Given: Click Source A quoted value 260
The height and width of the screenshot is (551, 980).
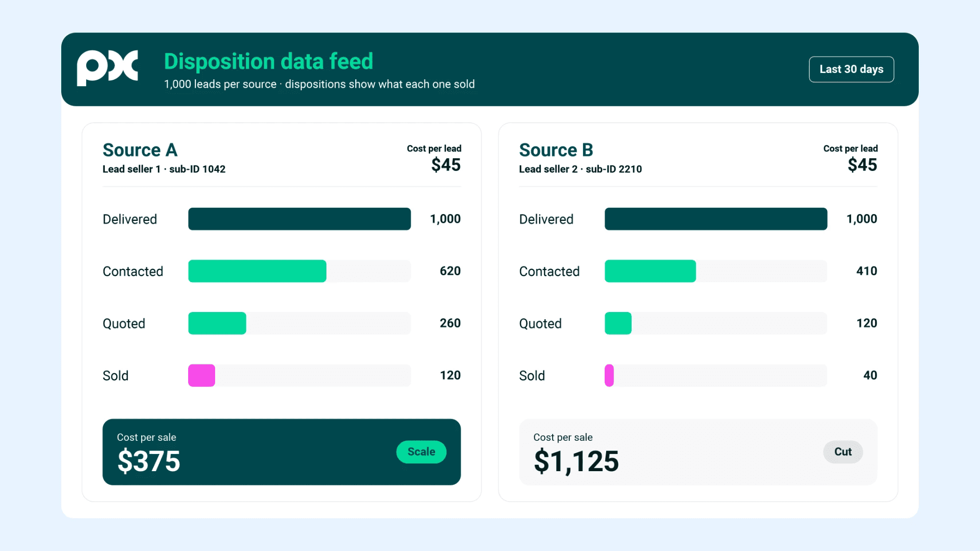Looking at the screenshot, I should (x=450, y=323).
